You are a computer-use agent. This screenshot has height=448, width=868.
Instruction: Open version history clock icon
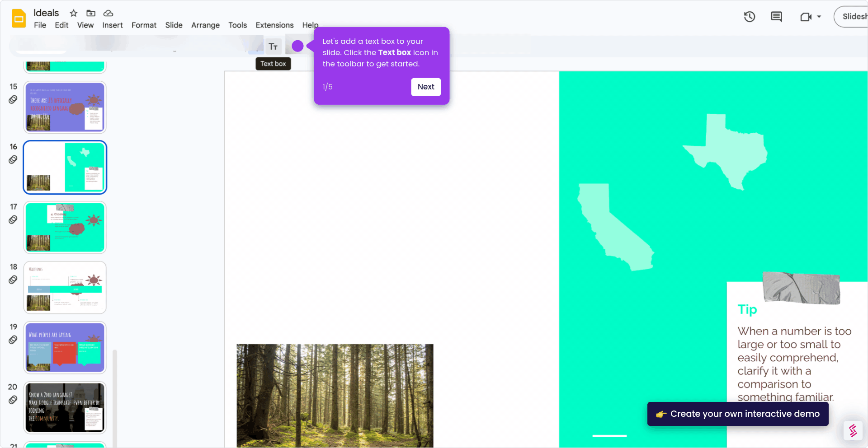coord(750,17)
